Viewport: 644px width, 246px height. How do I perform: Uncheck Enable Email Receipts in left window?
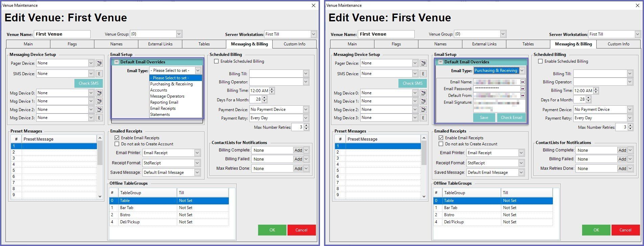click(x=117, y=138)
